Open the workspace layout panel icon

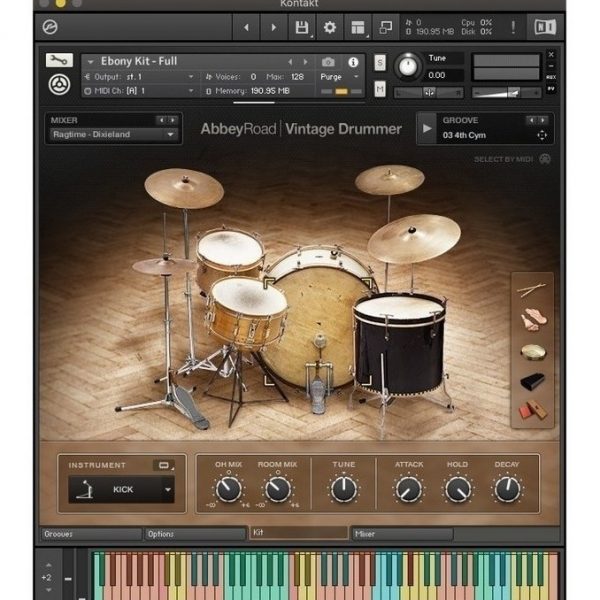358,27
